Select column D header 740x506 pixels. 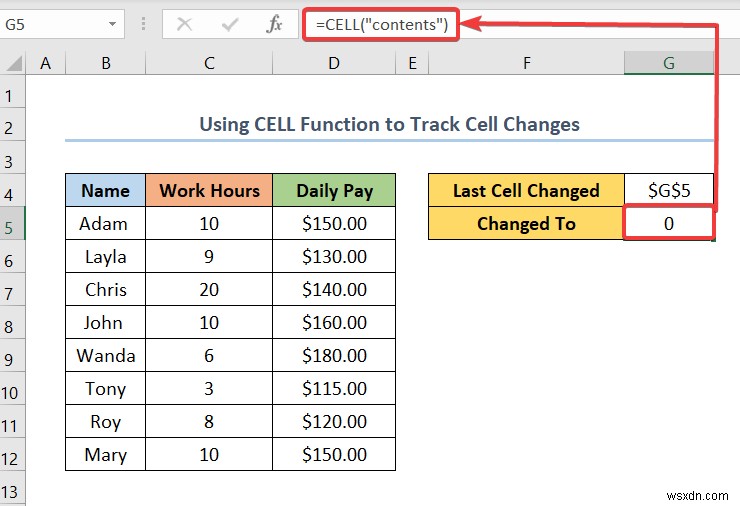[x=334, y=63]
